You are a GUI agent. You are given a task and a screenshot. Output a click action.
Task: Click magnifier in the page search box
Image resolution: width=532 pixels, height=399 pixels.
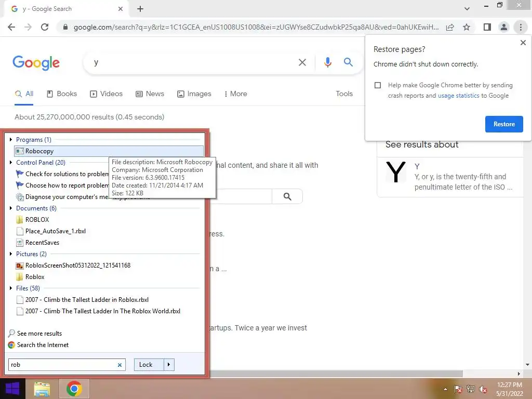287,196
